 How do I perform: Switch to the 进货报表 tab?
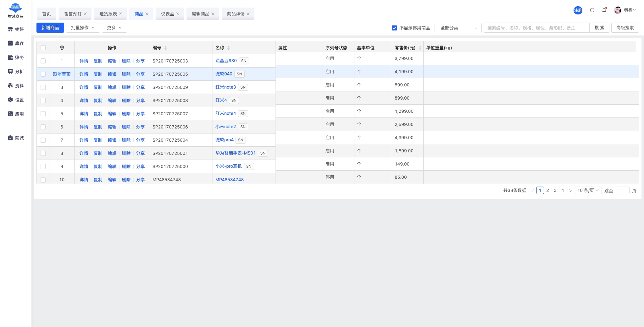(108, 14)
